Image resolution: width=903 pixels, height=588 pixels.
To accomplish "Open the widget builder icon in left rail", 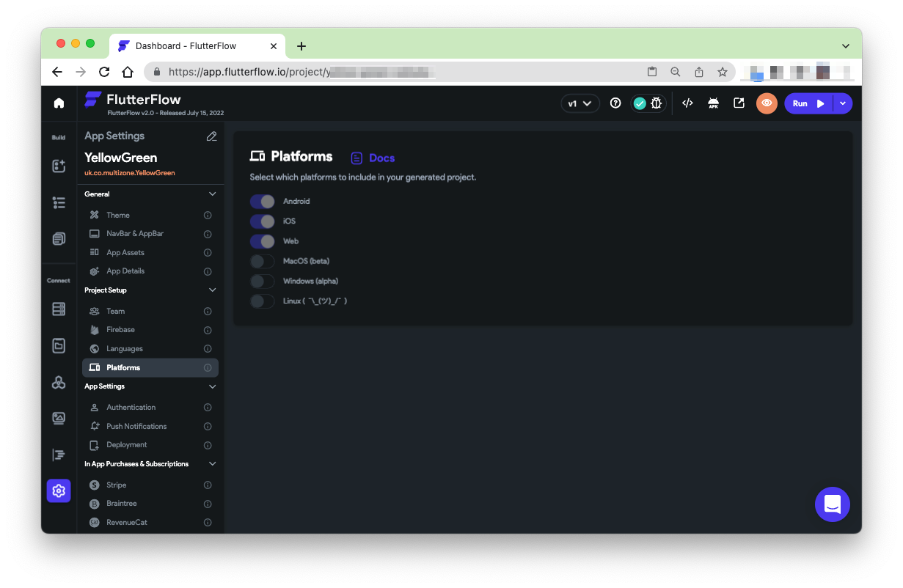I will pyautogui.click(x=59, y=166).
